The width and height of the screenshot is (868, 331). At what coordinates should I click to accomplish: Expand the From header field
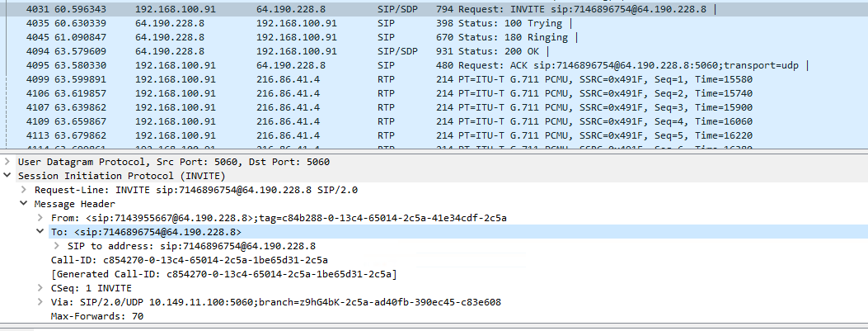pos(40,218)
